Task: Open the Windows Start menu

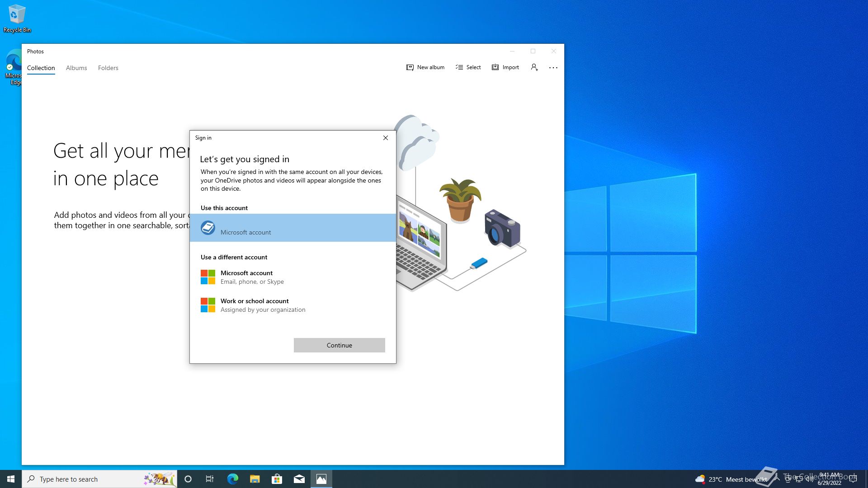Action: pos(11,479)
